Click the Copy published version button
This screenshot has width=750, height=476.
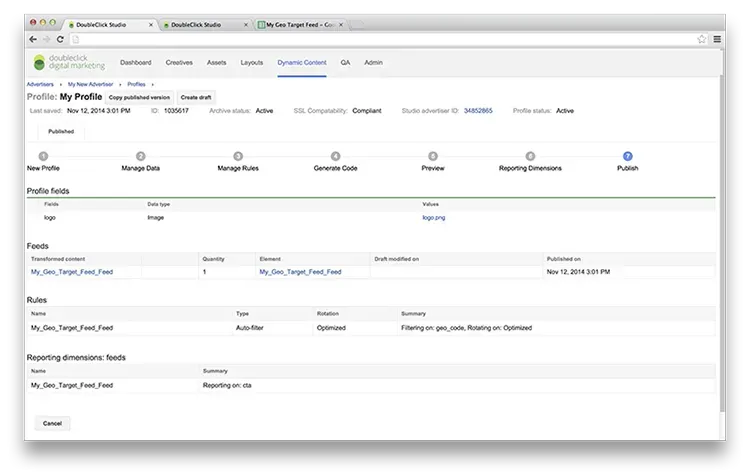pyautogui.click(x=139, y=97)
